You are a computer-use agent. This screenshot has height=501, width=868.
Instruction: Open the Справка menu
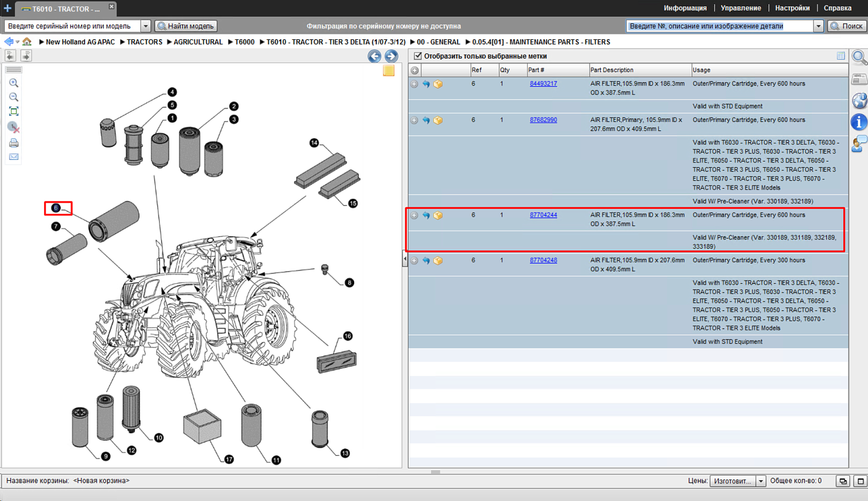[x=837, y=8]
